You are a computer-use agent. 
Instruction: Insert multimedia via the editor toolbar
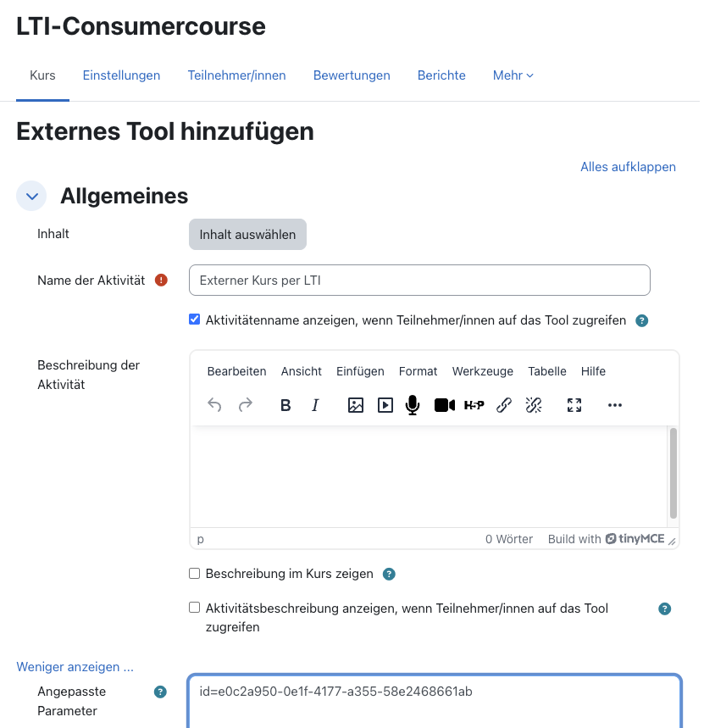click(385, 405)
